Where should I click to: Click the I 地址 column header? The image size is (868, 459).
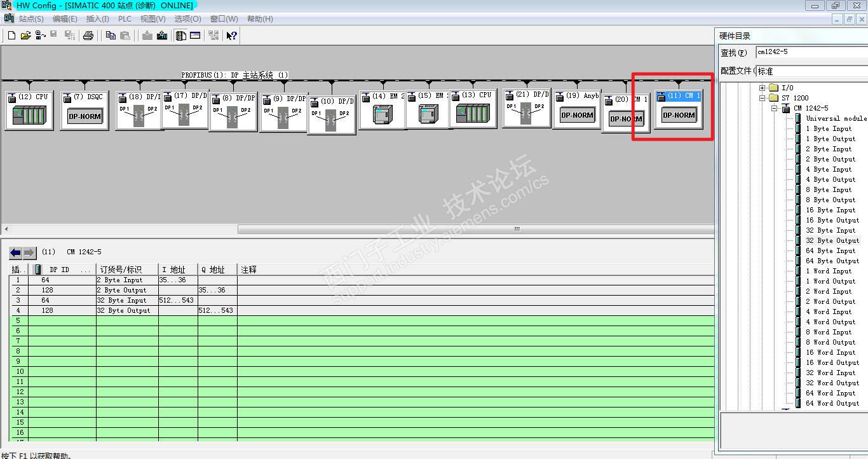[x=178, y=270]
